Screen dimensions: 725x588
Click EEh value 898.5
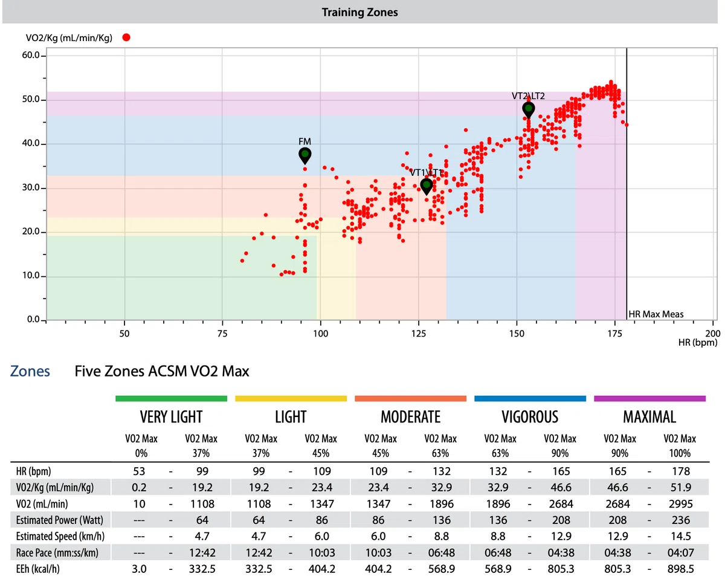tap(680, 568)
